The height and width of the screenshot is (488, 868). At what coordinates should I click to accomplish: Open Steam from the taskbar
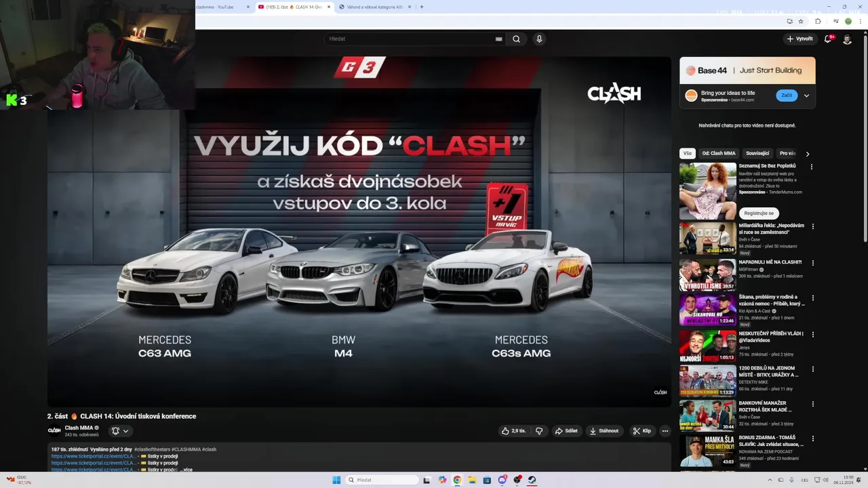tap(532, 480)
